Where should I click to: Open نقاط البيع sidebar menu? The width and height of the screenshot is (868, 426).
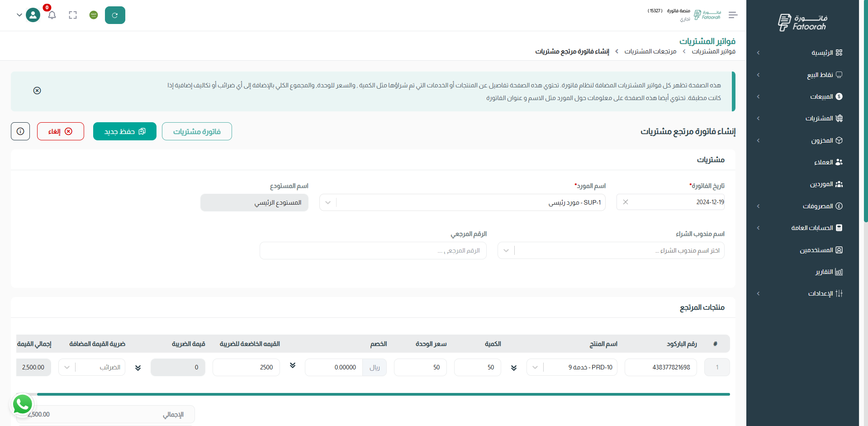[x=825, y=75]
